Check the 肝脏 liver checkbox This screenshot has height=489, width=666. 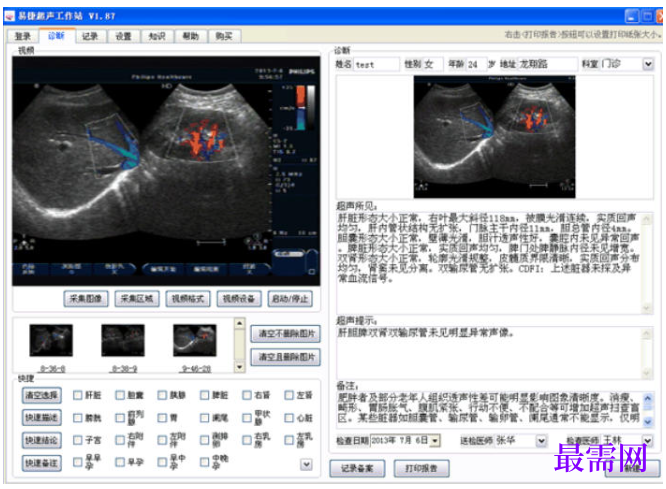point(77,395)
